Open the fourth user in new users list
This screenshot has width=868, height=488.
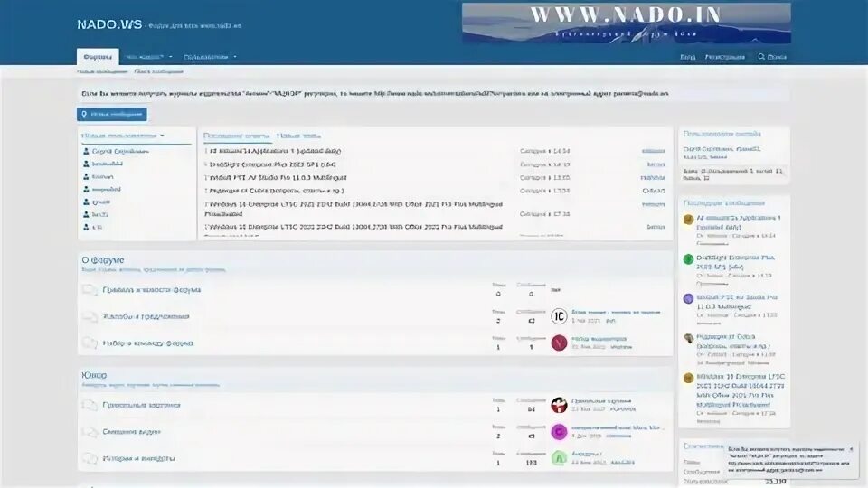(x=107, y=189)
